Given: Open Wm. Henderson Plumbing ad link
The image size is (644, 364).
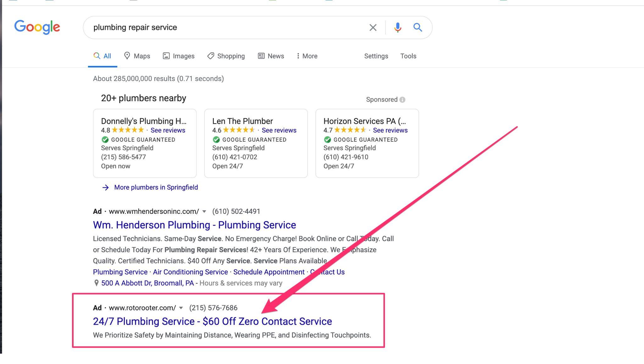Looking at the screenshot, I should 194,225.
